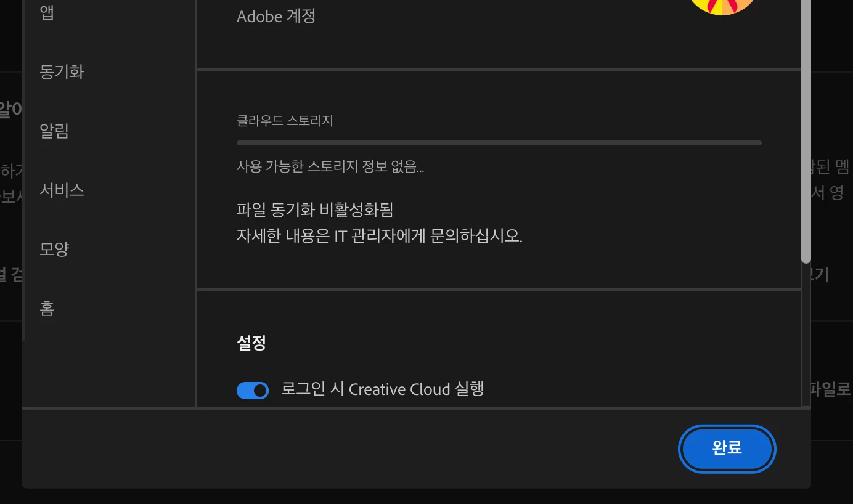This screenshot has height=504, width=853.
Task: Click the 파일 동기화 비활성화됨 message
Action: pyautogui.click(x=315, y=210)
